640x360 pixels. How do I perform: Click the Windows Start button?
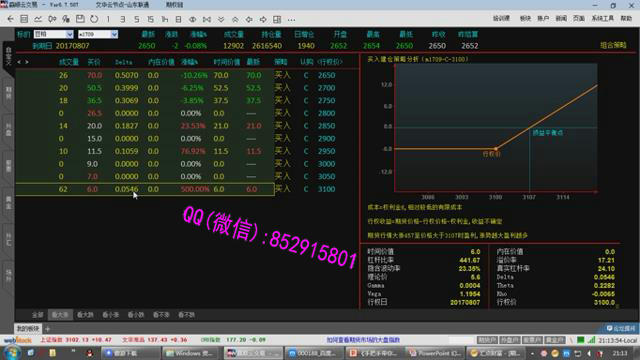11,353
